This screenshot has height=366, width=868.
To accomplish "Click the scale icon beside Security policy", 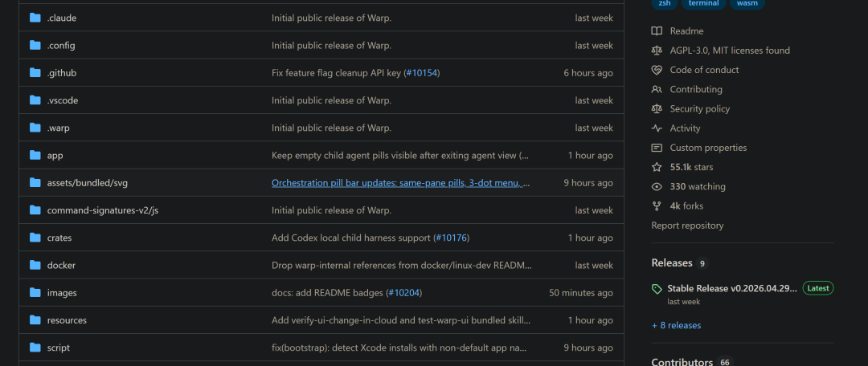I will tap(657, 109).
